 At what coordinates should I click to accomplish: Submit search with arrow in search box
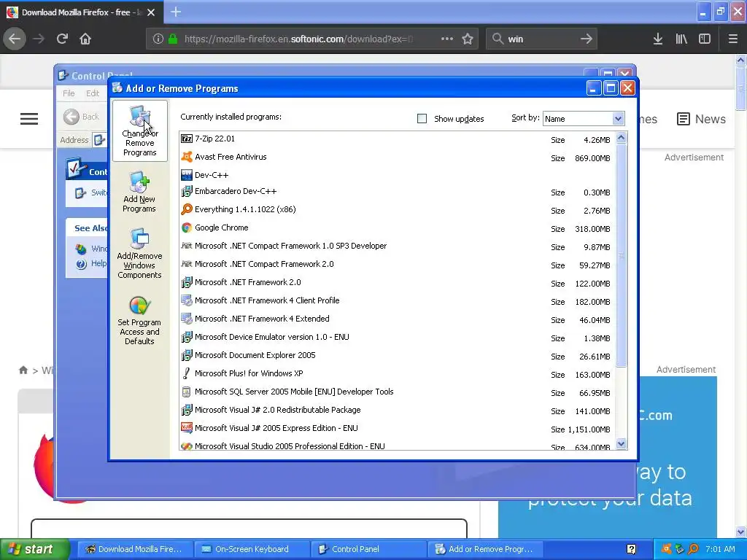(x=587, y=39)
